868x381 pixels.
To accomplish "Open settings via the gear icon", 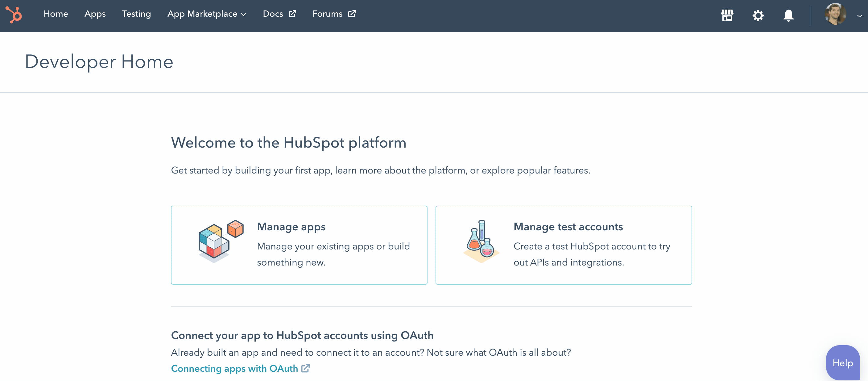I will pyautogui.click(x=758, y=15).
